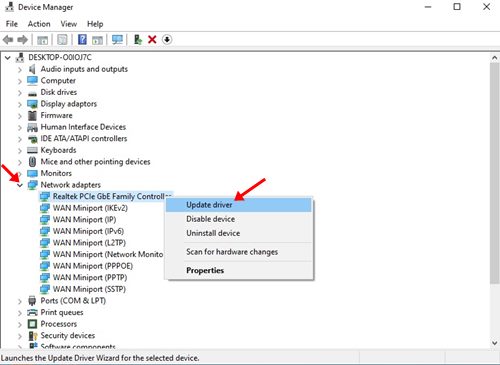Expand the Ports (COM & LPT) category

coord(20,301)
